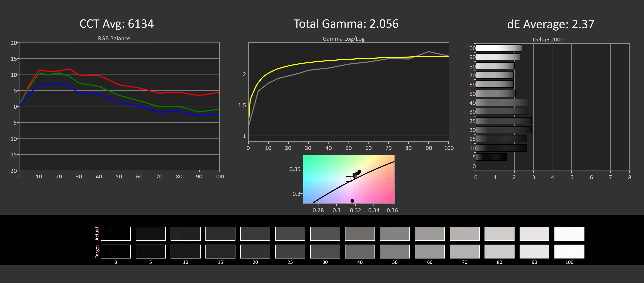
Task: Select the Actual swatch above the 5 label
Action: 150,234
